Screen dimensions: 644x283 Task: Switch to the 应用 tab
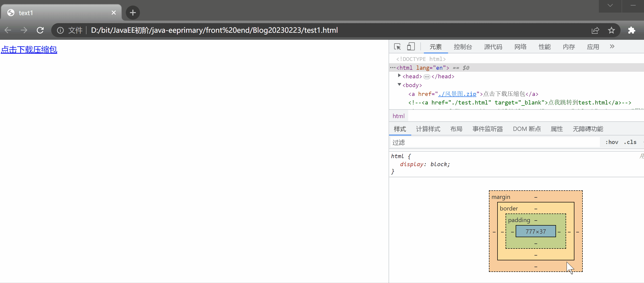(593, 47)
